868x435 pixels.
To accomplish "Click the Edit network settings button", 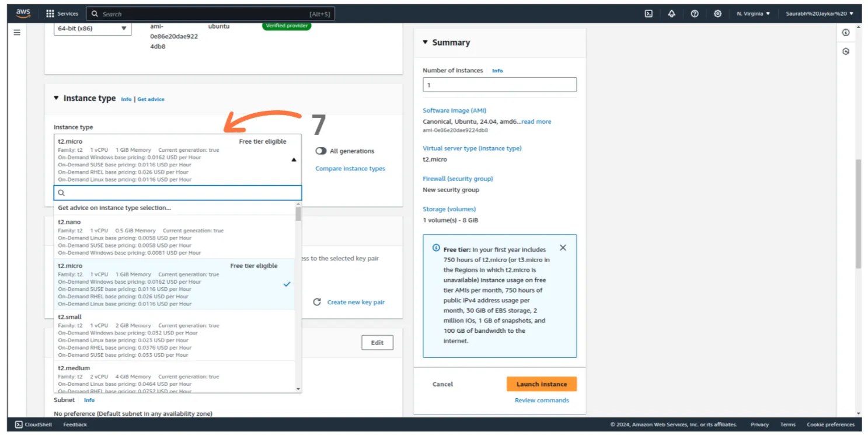I will tap(377, 342).
